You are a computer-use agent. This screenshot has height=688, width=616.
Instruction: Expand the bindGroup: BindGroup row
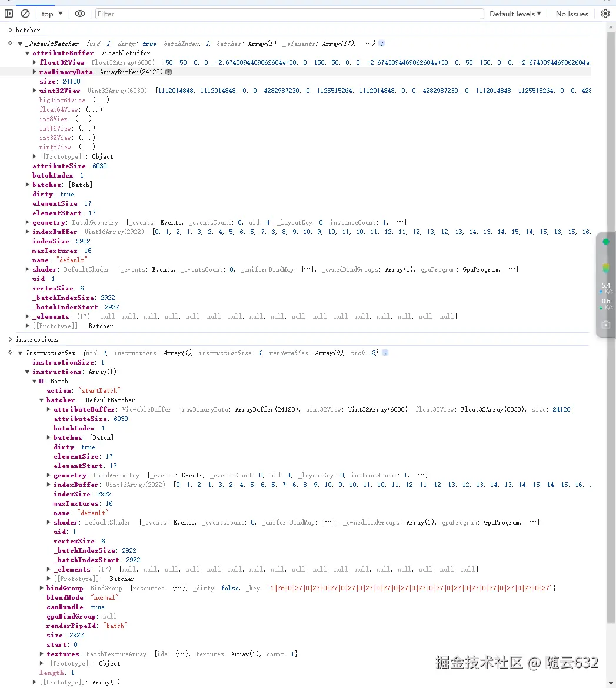click(41, 588)
